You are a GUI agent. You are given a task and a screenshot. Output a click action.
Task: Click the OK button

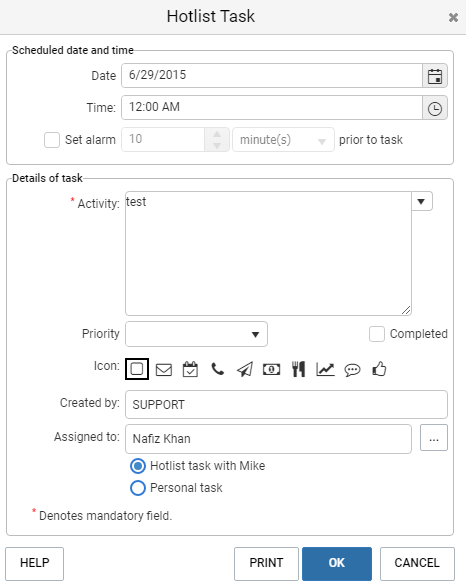pyautogui.click(x=337, y=563)
